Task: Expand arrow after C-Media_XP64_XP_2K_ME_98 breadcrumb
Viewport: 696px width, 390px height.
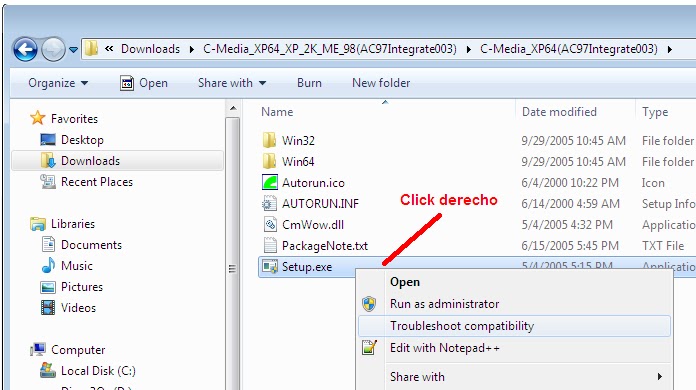Action: (469, 49)
